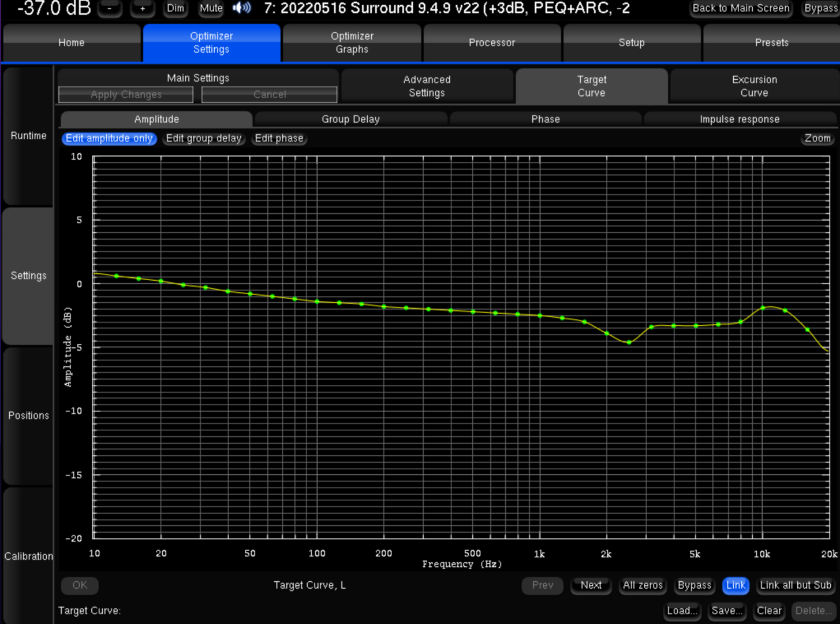Open the Optimizer Graphs tab
The image size is (840, 624).
point(352,43)
